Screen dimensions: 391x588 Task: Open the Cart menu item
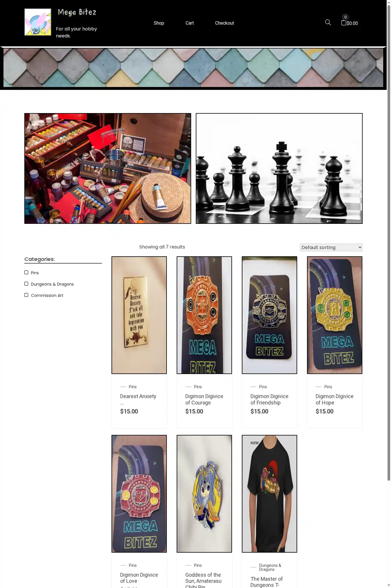click(189, 23)
